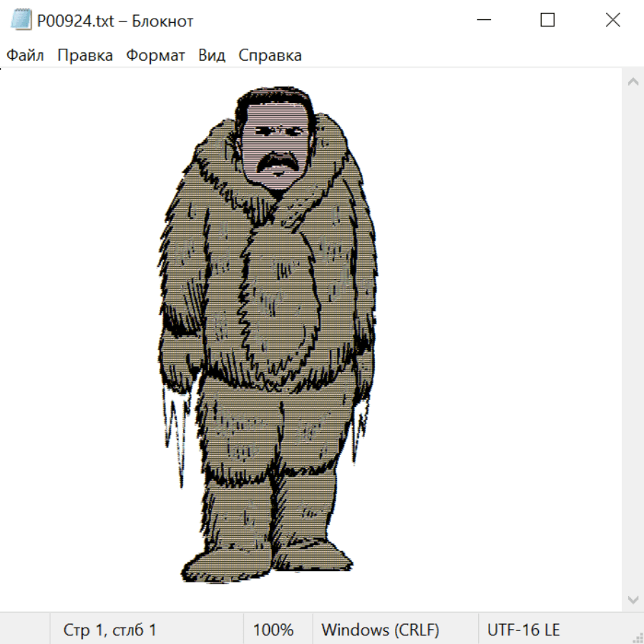The height and width of the screenshot is (644, 644).
Task: Close the P00924.txt Notepad window
Action: click(613, 20)
